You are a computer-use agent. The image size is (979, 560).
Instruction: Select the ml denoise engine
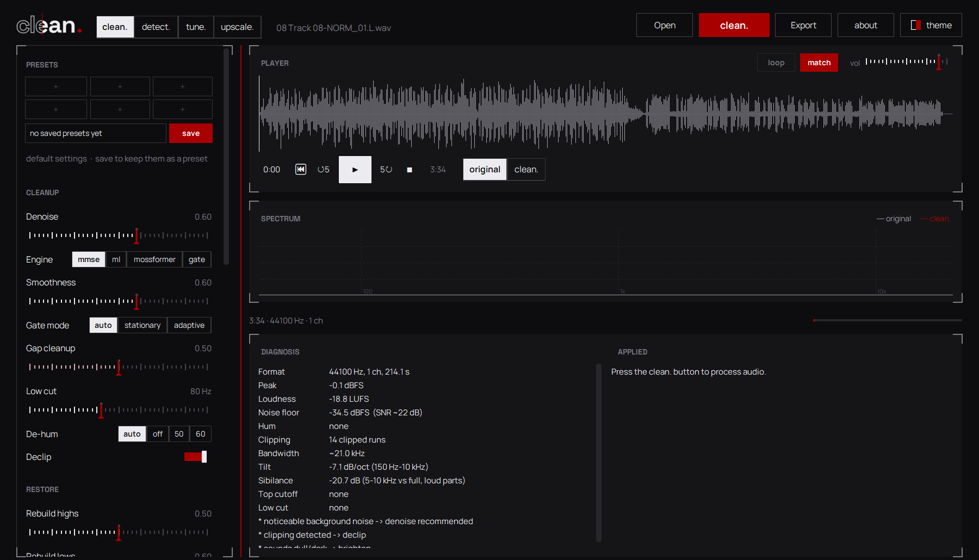[116, 259]
